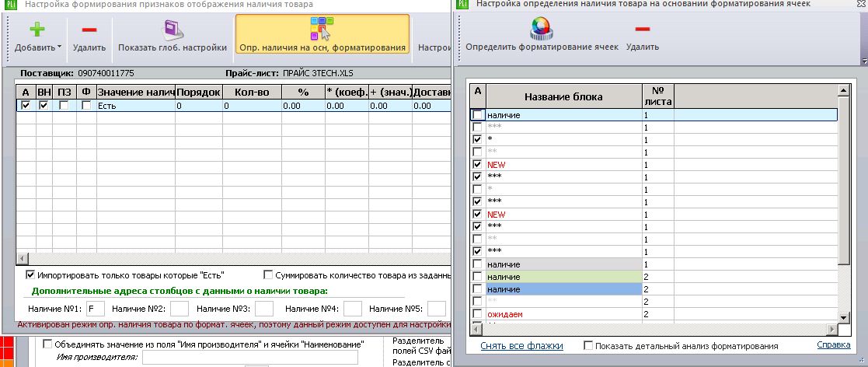
Task: Click the Наличие №4 input field
Action: (x=353, y=309)
